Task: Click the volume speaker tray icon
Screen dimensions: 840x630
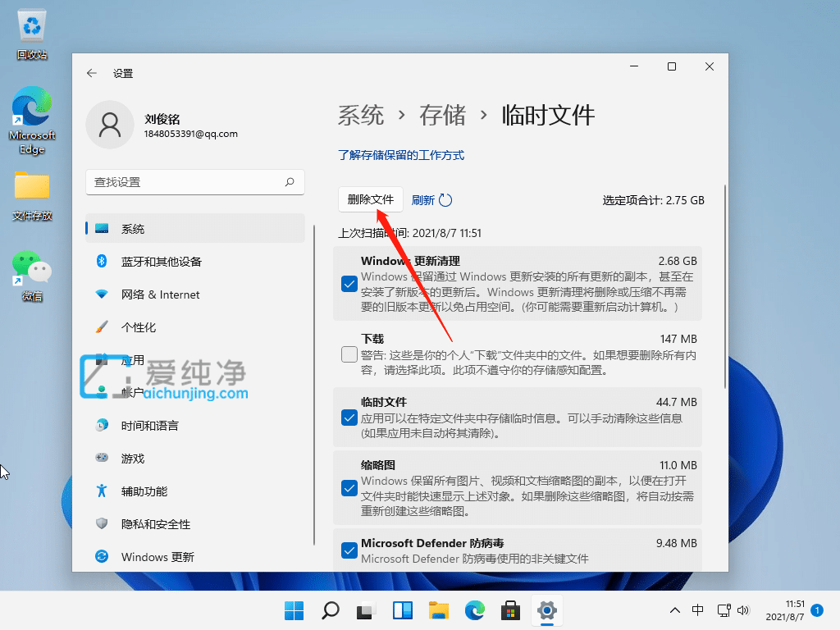Action: (743, 610)
